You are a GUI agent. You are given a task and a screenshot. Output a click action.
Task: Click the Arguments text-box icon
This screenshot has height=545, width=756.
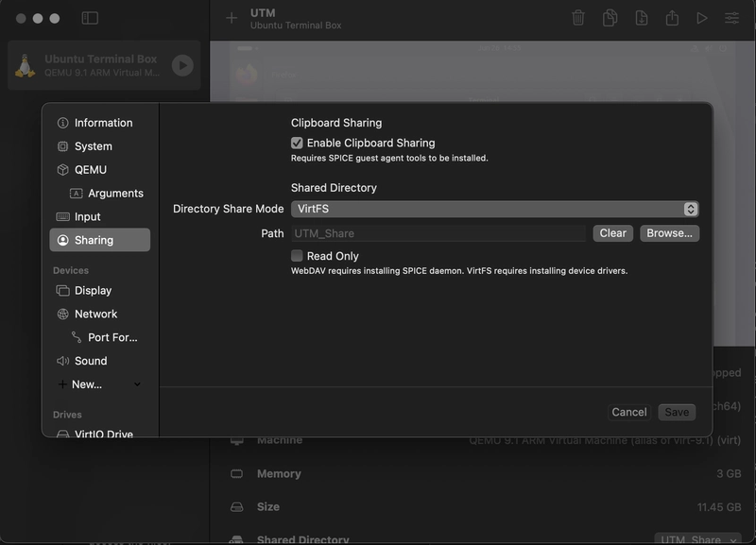[x=77, y=194]
